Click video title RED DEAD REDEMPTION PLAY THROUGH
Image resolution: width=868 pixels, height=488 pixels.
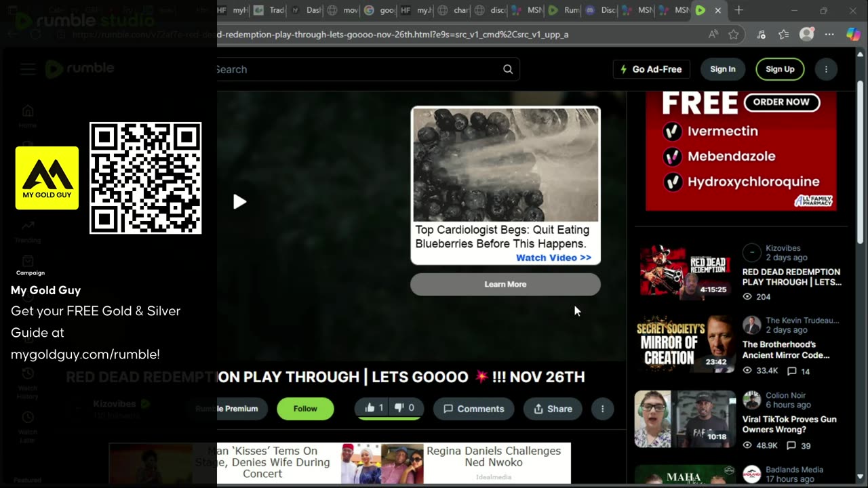(325, 377)
